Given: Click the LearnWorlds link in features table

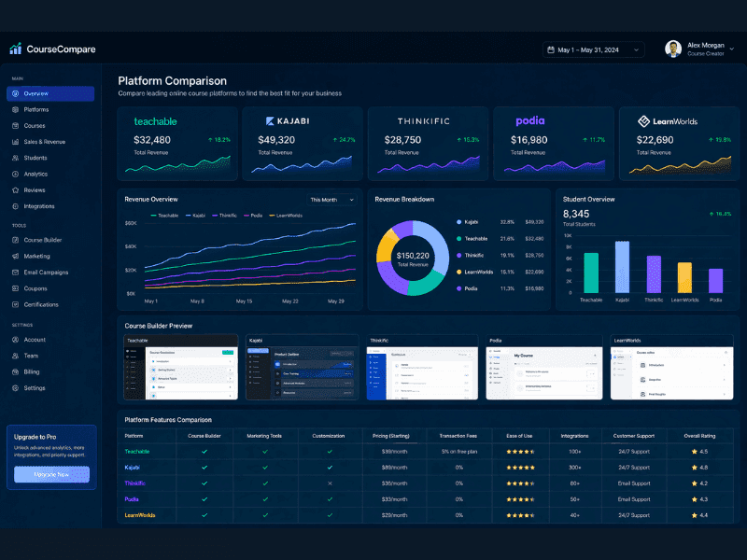Looking at the screenshot, I should [x=139, y=515].
